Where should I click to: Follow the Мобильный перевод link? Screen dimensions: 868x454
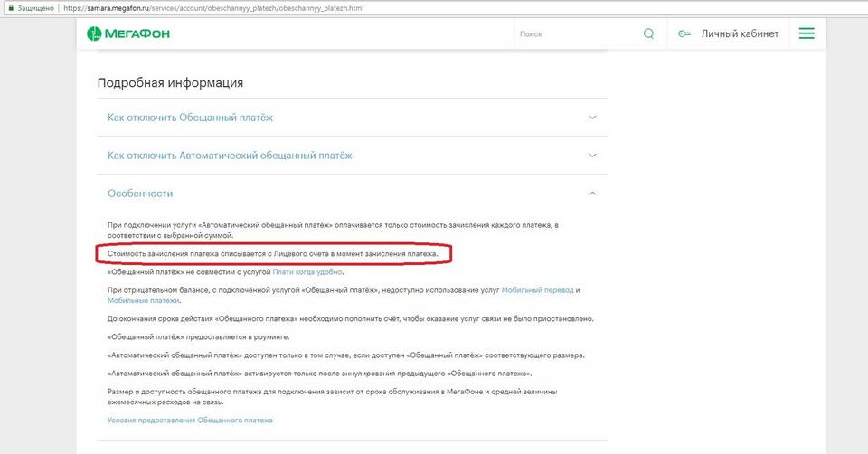click(x=537, y=290)
